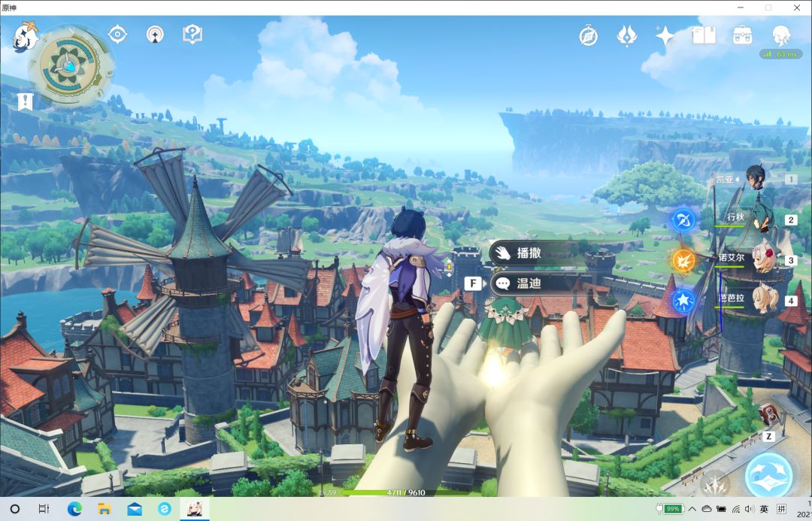
Task: Click the Lv.59 level text
Action: click(328, 492)
